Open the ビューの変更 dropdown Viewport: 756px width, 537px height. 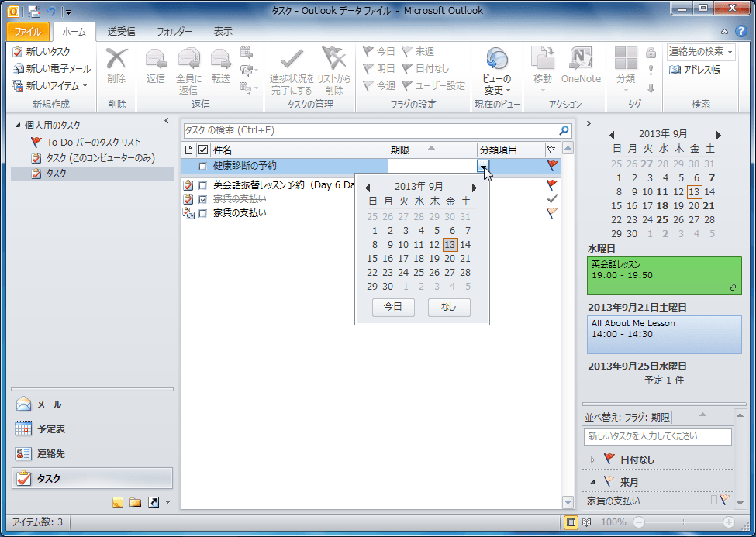click(496, 71)
